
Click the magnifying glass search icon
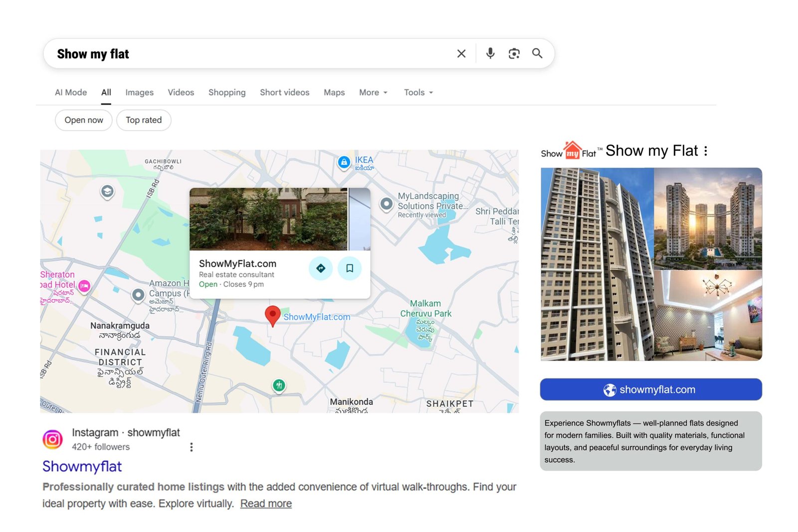(x=537, y=53)
